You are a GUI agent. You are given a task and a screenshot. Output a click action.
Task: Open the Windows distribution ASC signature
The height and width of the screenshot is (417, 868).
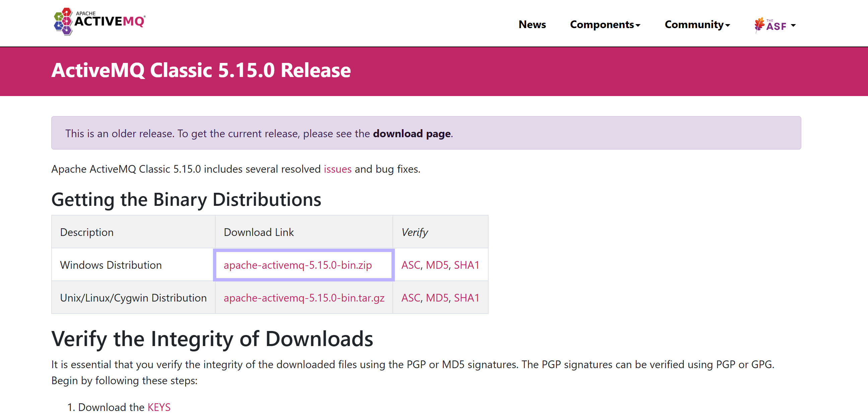tap(411, 265)
